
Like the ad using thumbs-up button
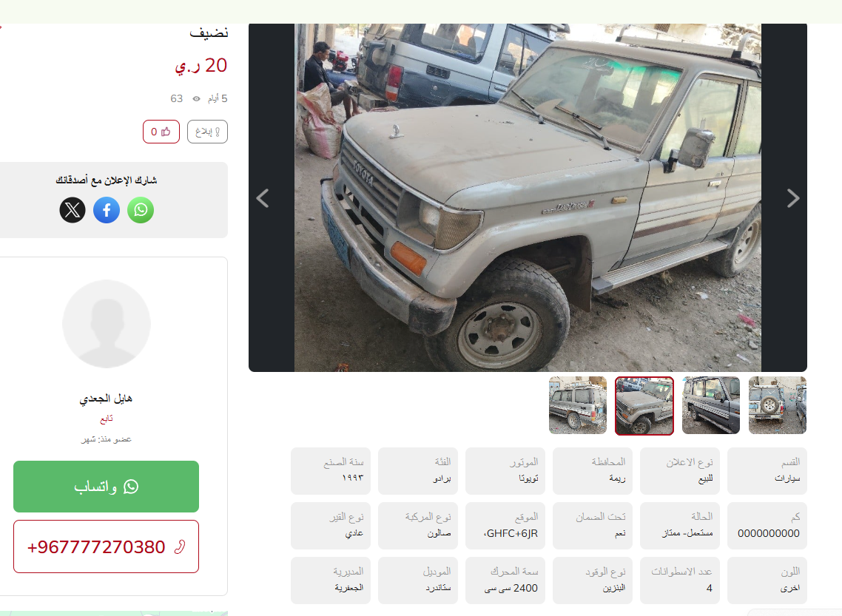pyautogui.click(x=161, y=132)
